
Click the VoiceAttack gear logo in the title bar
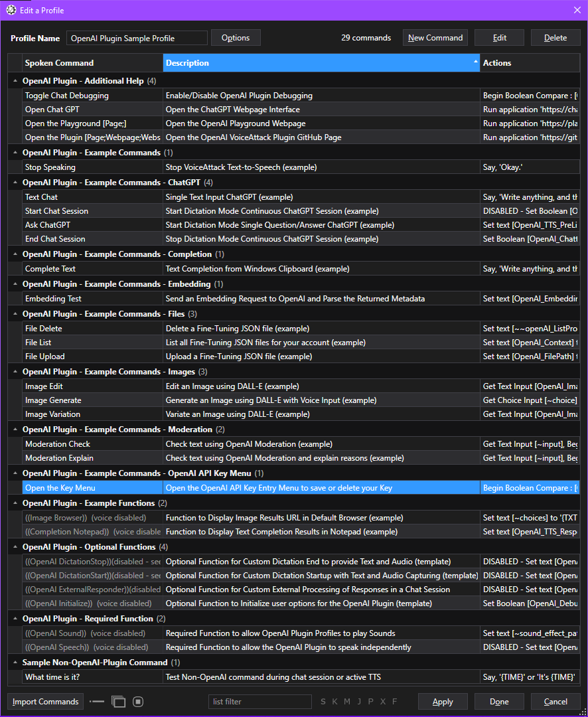[9, 10]
